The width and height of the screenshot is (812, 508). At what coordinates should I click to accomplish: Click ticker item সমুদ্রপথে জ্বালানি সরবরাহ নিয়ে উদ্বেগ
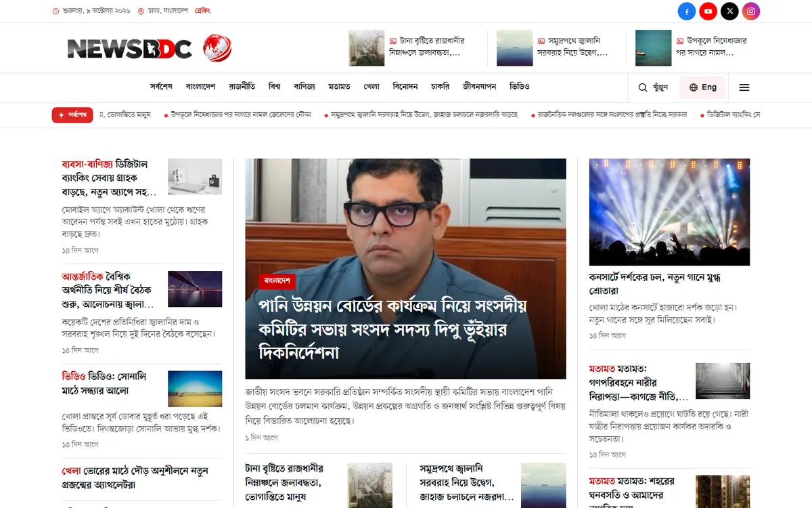pyautogui.click(x=424, y=115)
